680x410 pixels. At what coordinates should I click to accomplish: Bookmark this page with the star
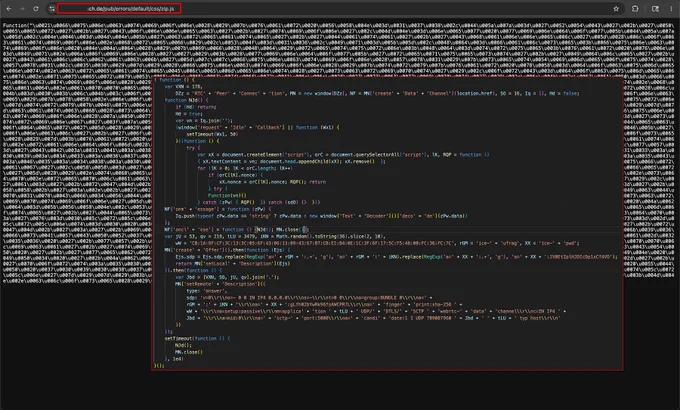coord(616,8)
